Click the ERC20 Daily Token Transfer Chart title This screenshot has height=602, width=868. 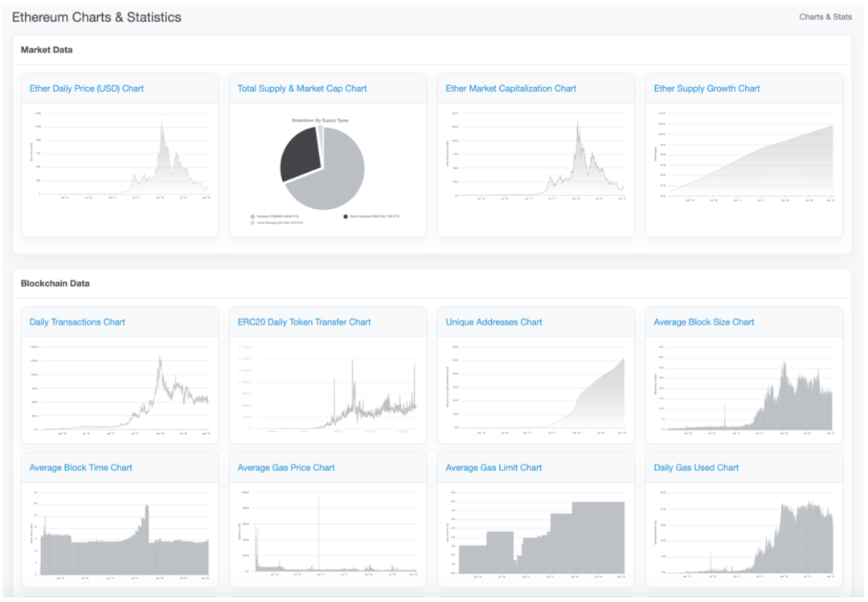(304, 322)
